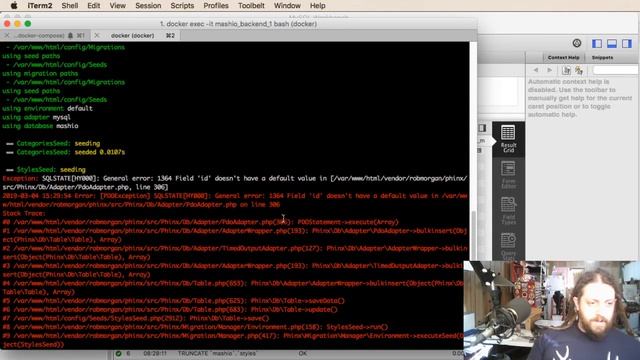The width and height of the screenshot is (640, 360).
Task: Open the Context Help tab
Action: 563,58
